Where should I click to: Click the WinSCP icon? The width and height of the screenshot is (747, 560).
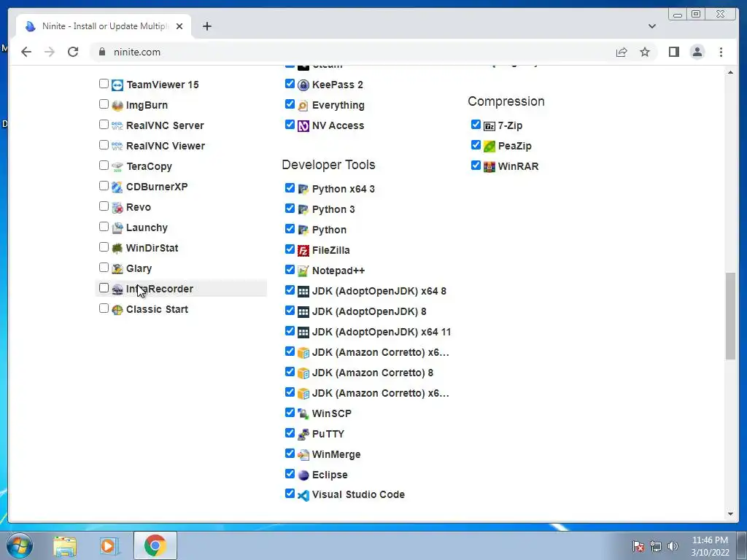point(303,414)
